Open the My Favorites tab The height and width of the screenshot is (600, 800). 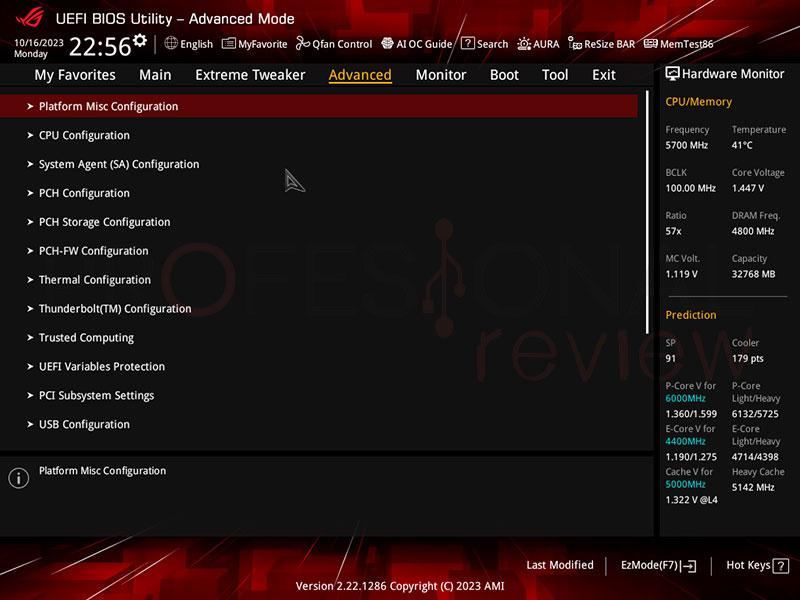75,75
